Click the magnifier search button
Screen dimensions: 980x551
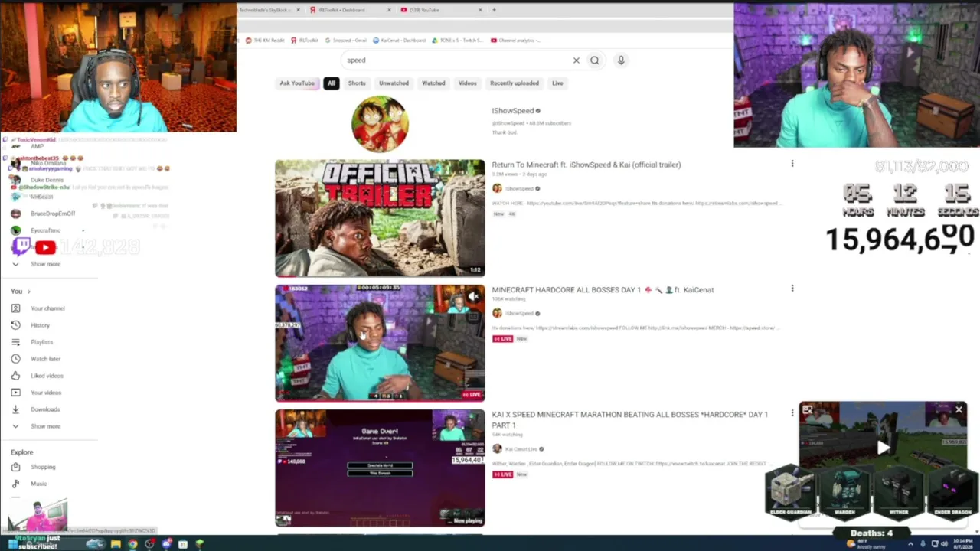pyautogui.click(x=595, y=60)
